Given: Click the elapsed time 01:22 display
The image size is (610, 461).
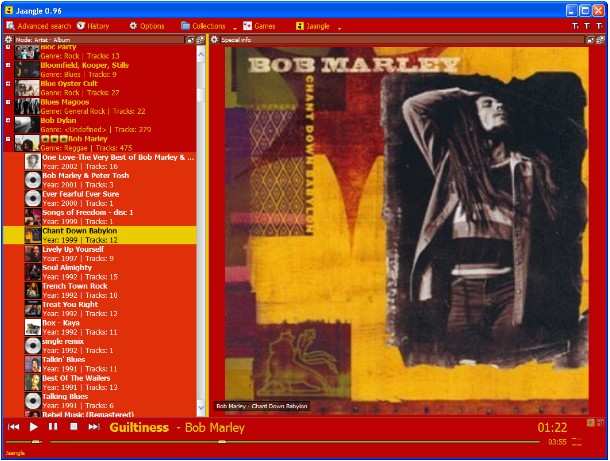Looking at the screenshot, I should (552, 428).
